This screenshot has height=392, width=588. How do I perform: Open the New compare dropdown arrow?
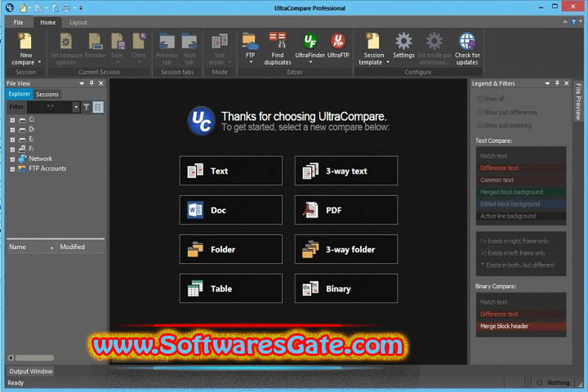click(39, 62)
